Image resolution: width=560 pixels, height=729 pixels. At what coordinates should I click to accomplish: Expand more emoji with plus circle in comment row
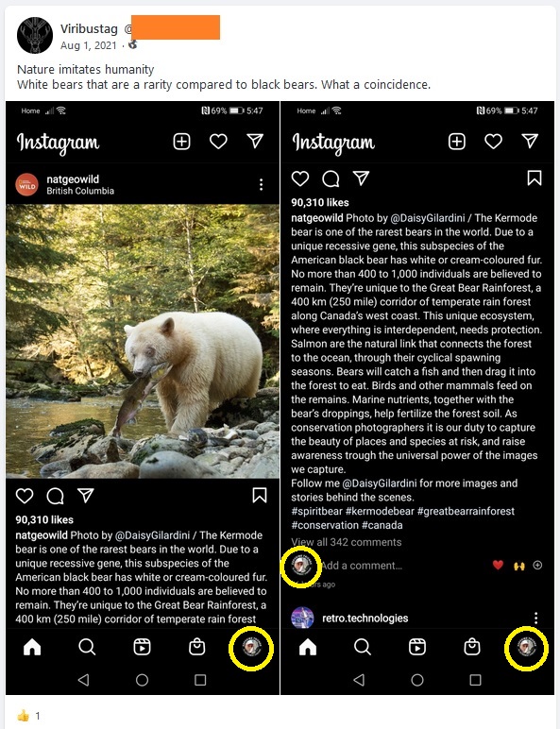(537, 566)
